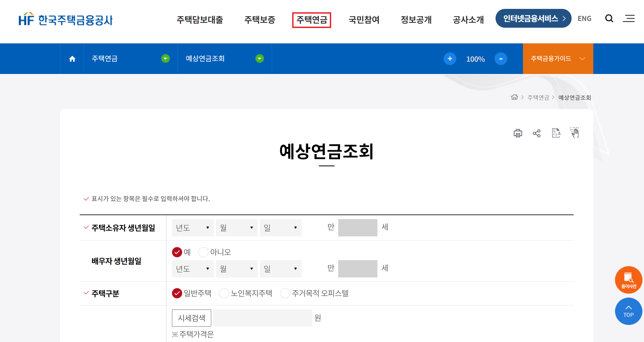Choose 주거목적 오피스텔 radio option
This screenshot has height=342, width=644.
[285, 293]
